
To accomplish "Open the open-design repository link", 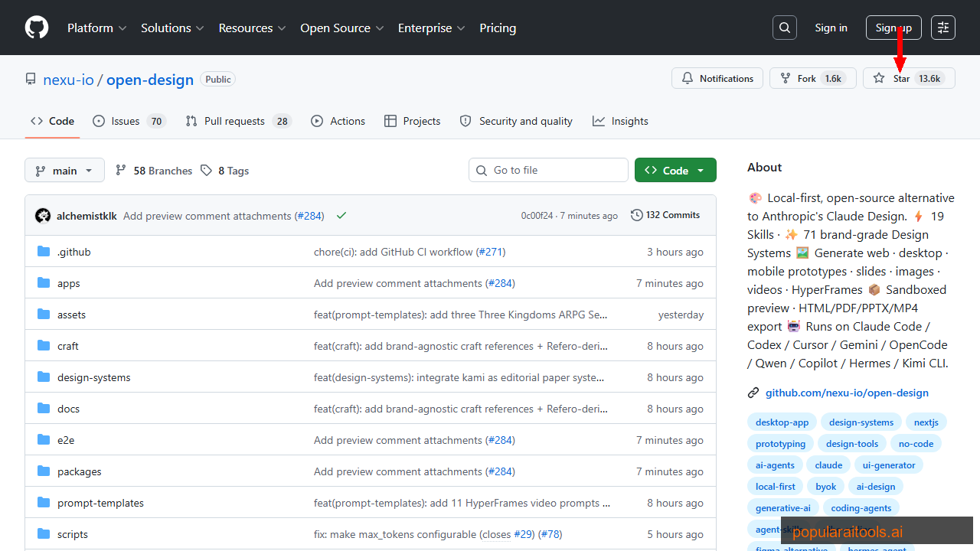I will 150,80.
